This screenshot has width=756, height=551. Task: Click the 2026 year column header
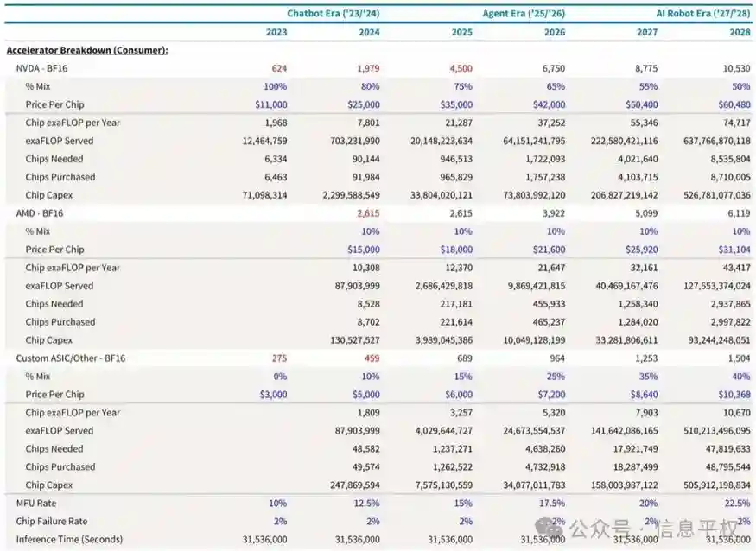click(x=555, y=32)
